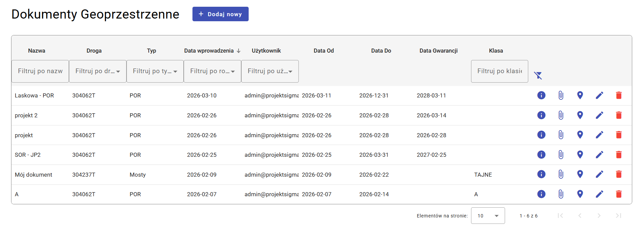Open info for Laskowa - POR row
The width and height of the screenshot is (644, 236).
pyautogui.click(x=541, y=95)
